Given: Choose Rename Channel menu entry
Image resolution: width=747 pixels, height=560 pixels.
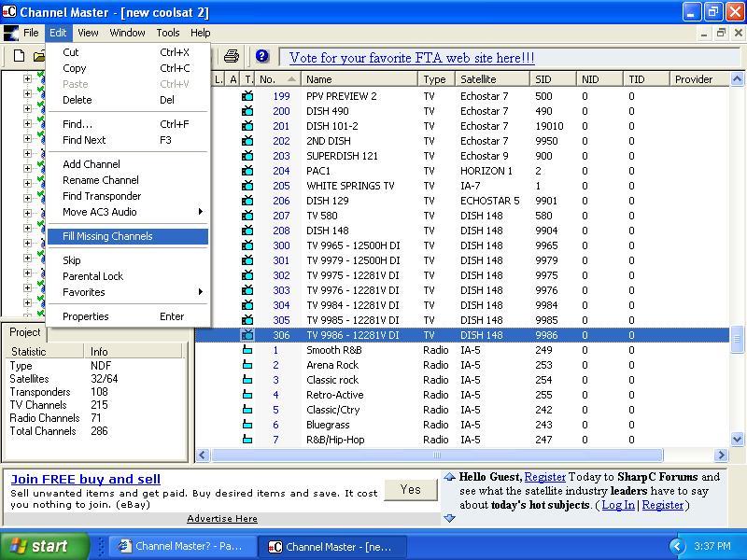Looking at the screenshot, I should tap(128, 180).
